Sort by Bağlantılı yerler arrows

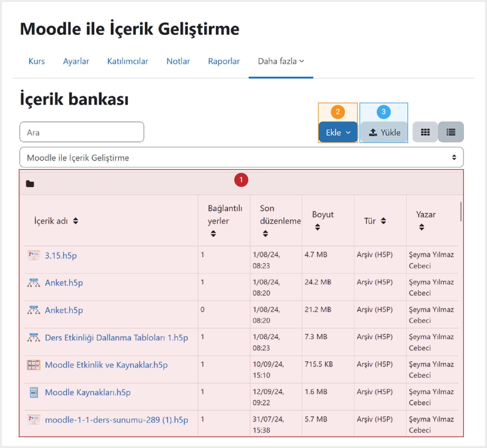213,233
